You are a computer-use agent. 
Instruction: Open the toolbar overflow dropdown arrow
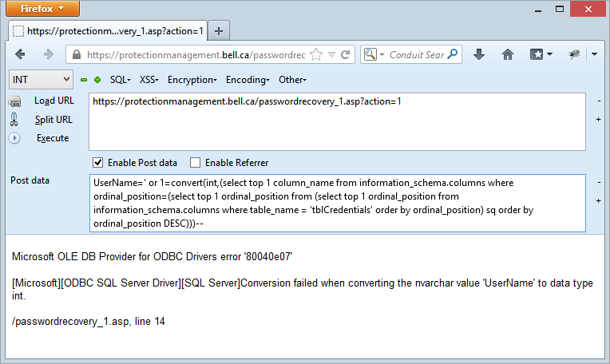pos(594,54)
